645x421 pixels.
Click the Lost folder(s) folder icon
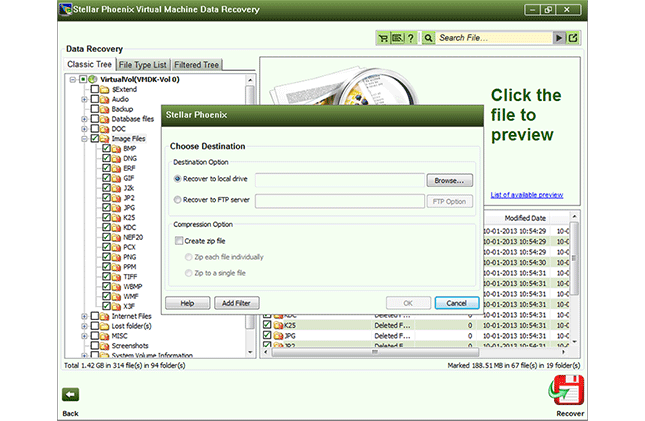[x=105, y=326]
